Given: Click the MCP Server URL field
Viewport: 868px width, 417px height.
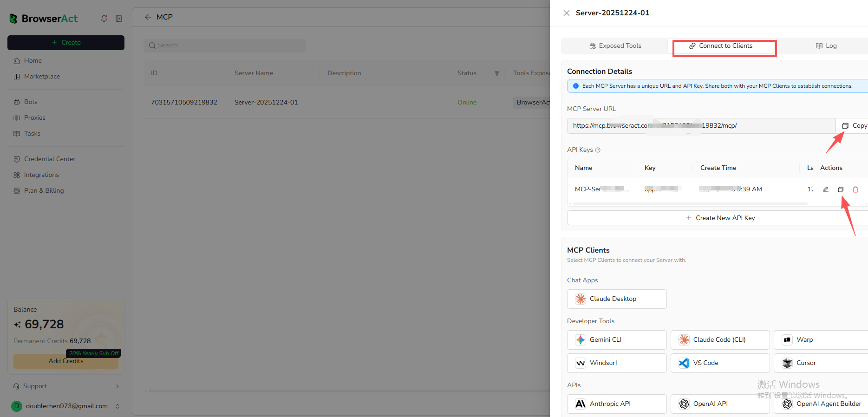Looking at the screenshot, I should (701, 126).
